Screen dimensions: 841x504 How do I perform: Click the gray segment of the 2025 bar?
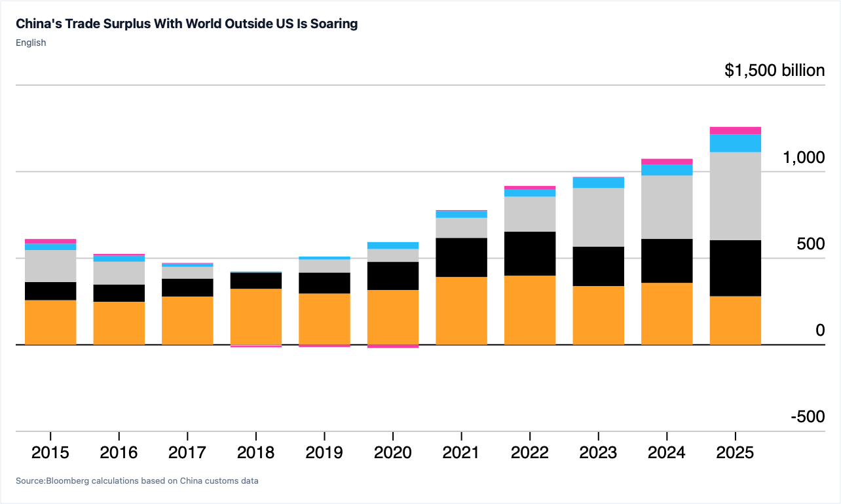tap(736, 196)
